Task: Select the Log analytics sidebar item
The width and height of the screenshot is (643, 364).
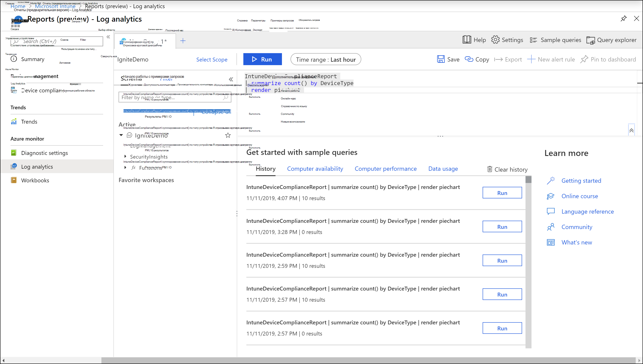Action: (37, 166)
